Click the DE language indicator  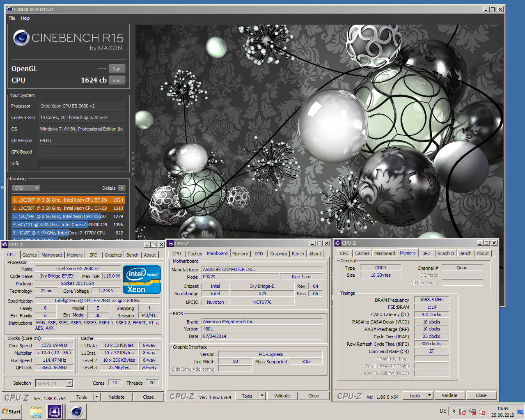[x=443, y=411]
